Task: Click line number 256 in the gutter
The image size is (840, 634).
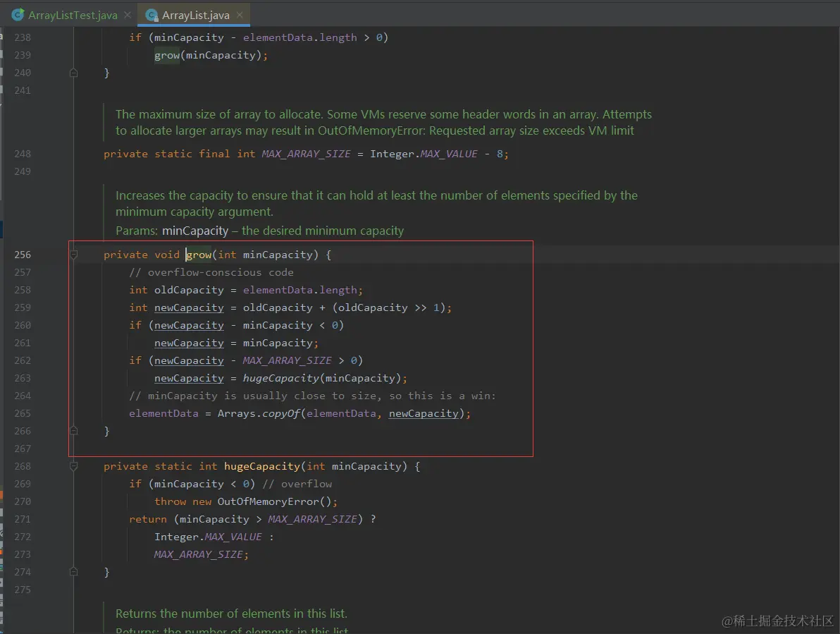Action: (23, 255)
